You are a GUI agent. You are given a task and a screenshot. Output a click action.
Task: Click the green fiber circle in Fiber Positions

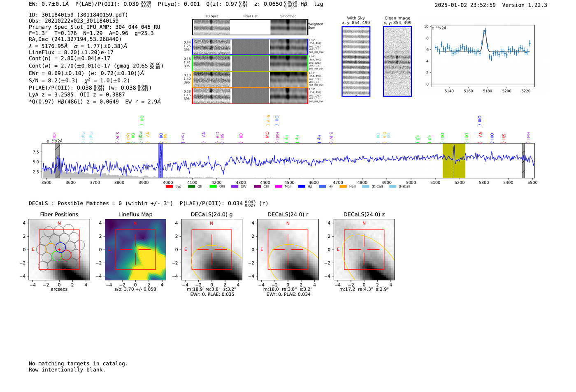(x=57, y=257)
